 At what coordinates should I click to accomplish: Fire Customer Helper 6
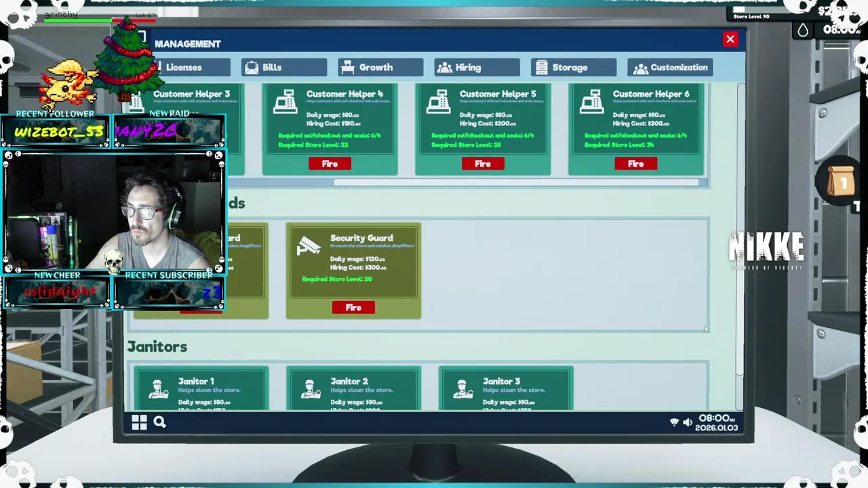[x=635, y=164]
